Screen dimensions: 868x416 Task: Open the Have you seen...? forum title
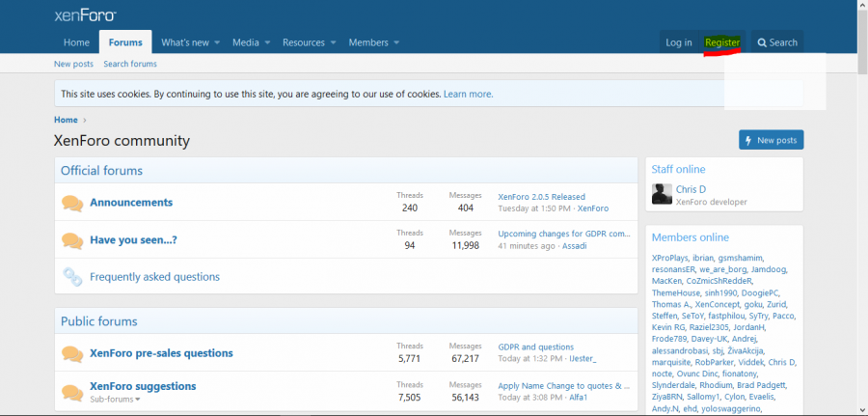click(133, 240)
